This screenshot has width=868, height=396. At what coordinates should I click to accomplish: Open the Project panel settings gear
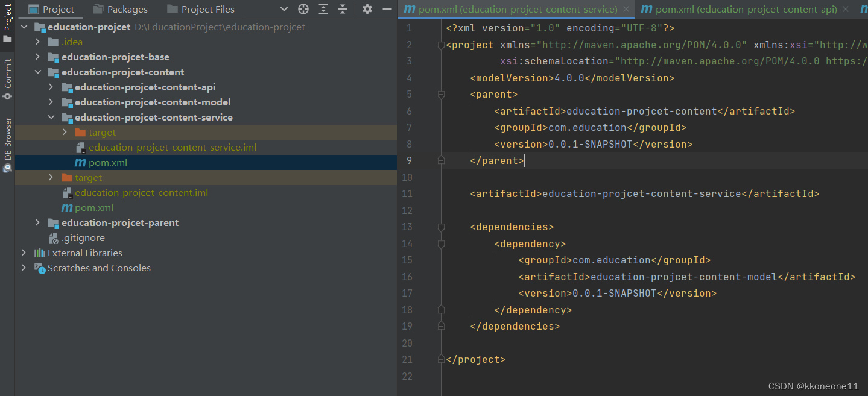point(367,9)
